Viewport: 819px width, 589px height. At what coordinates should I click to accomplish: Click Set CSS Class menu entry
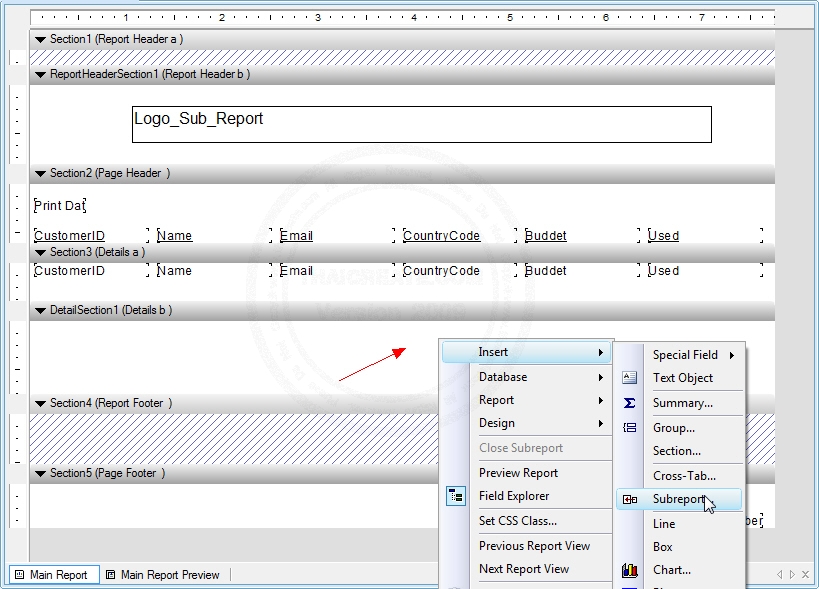coord(517,521)
